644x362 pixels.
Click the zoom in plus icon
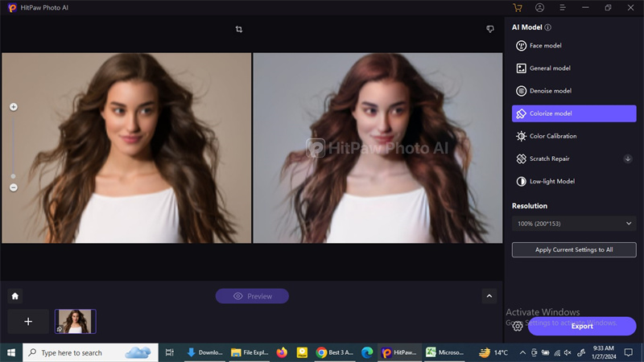[14, 107]
